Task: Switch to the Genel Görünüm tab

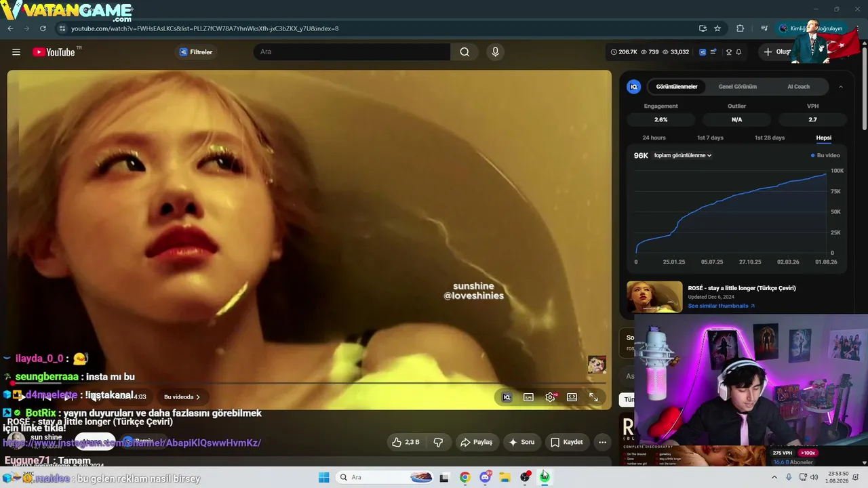Action: (738, 87)
